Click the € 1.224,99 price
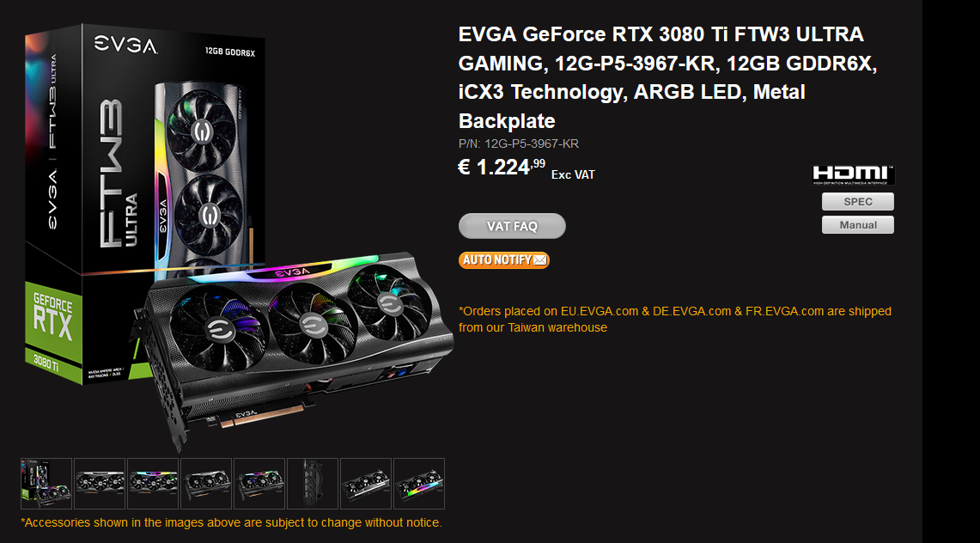Image resolution: width=980 pixels, height=543 pixels. (502, 168)
